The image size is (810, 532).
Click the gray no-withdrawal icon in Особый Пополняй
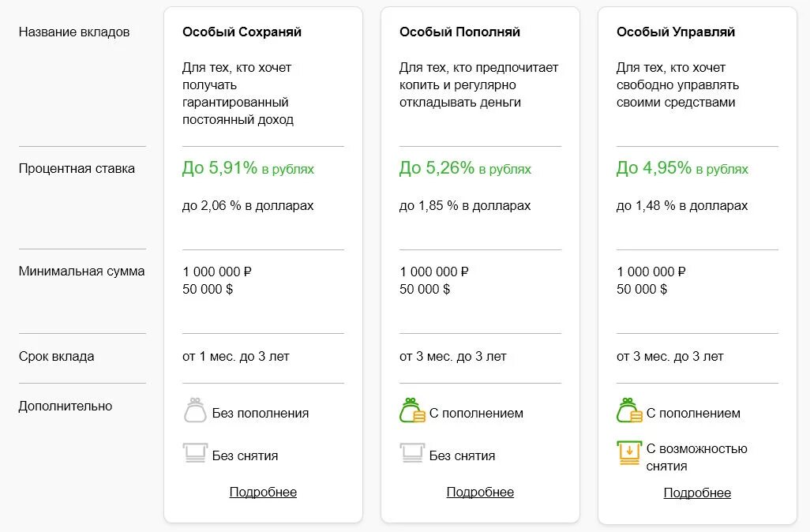pyautogui.click(x=412, y=453)
